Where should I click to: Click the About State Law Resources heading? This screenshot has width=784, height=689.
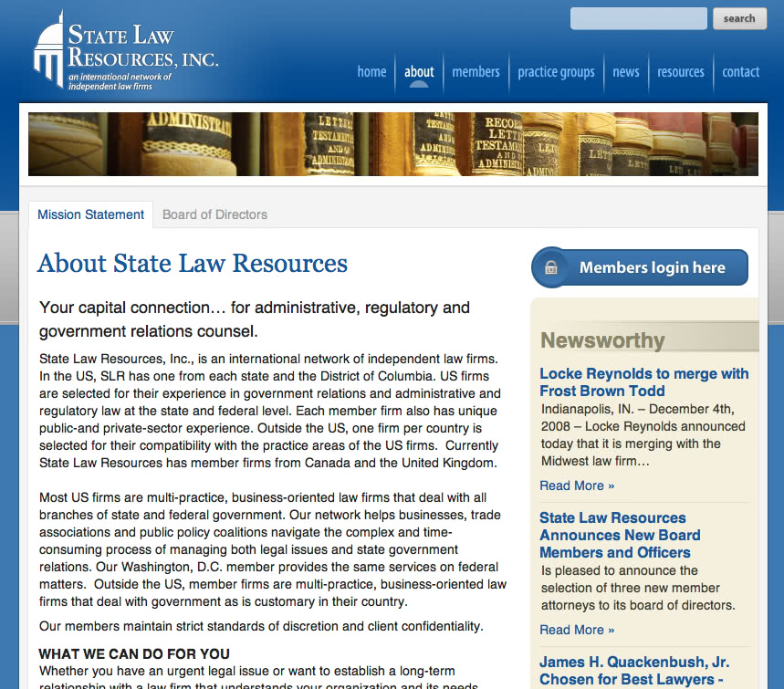pos(193,263)
